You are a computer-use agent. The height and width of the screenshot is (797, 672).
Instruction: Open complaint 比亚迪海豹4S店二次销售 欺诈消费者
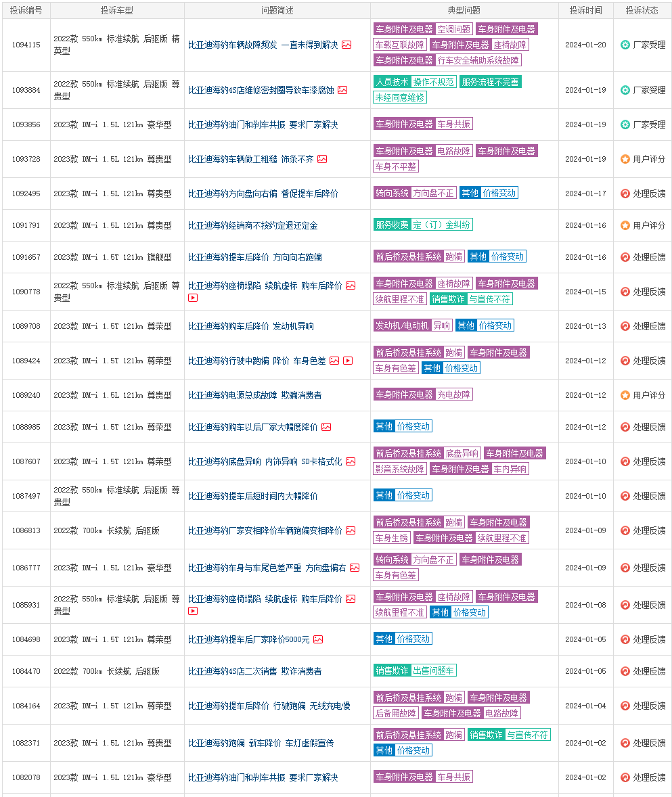coord(254,671)
